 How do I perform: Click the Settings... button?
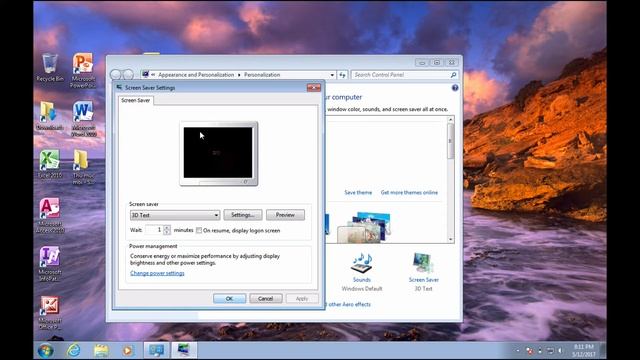(x=242, y=215)
